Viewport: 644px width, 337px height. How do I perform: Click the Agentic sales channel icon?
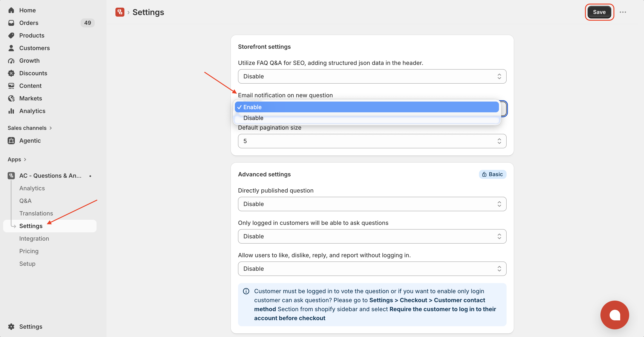click(11, 141)
